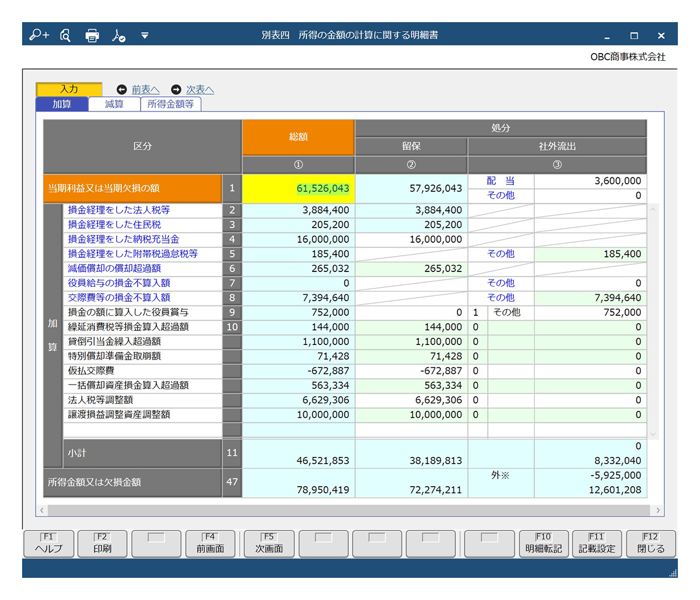The height and width of the screenshot is (600, 700).
Task: Click the F5 次画面 button
Action: (269, 543)
